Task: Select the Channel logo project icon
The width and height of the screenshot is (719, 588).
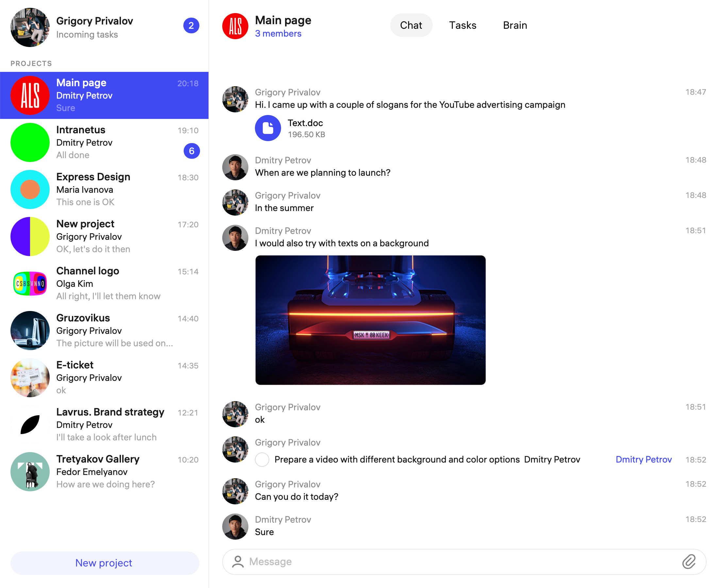Action: click(30, 284)
